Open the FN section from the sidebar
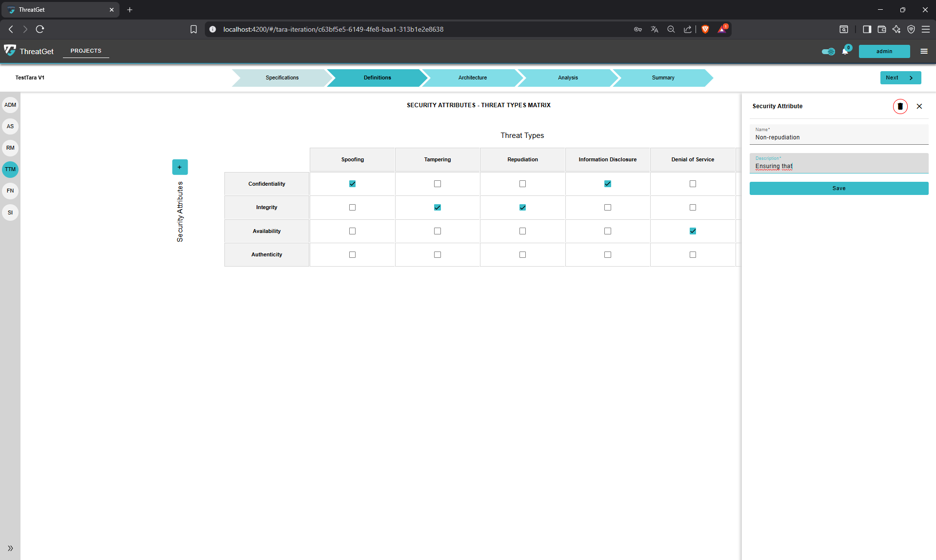The height and width of the screenshot is (560, 936). [x=10, y=191]
